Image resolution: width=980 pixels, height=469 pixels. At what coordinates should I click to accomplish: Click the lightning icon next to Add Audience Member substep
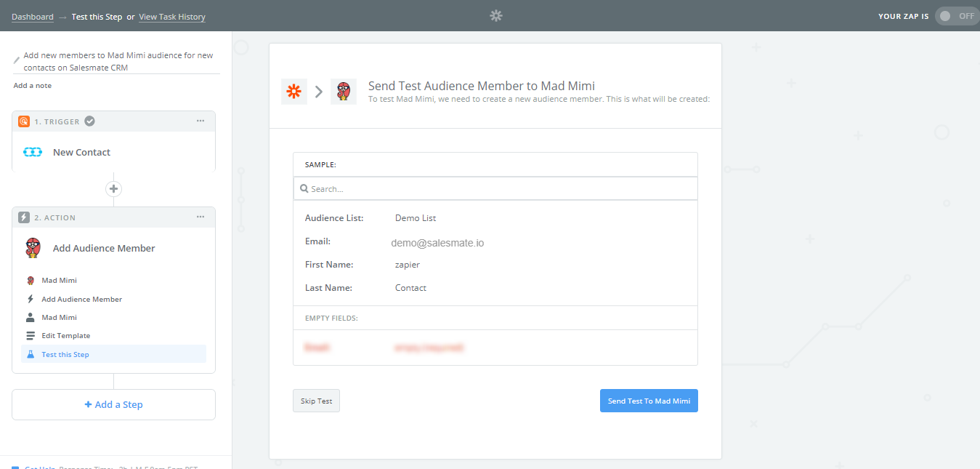[30, 299]
